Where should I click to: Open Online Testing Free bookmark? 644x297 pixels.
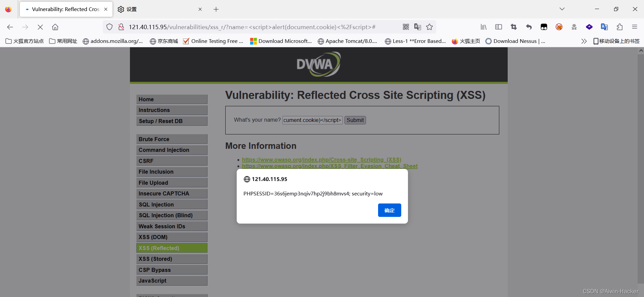pyautogui.click(x=213, y=41)
